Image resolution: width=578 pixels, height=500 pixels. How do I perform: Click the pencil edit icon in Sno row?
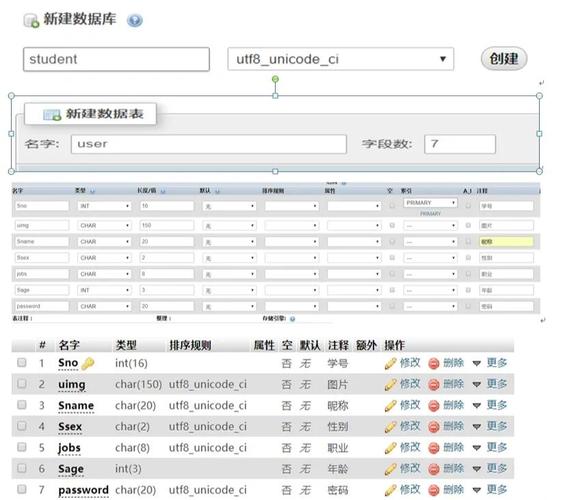pyautogui.click(x=390, y=364)
